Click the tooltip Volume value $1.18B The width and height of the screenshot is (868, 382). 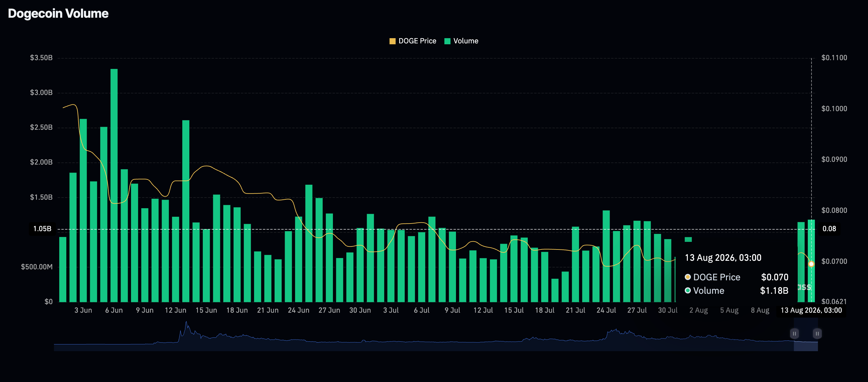tap(774, 291)
